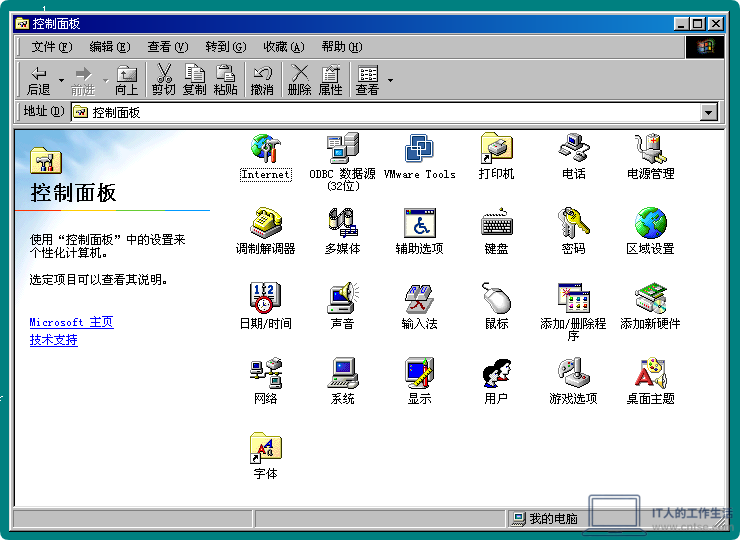Viewport: 740px width, 540px height.
Task: Click the 粘贴 paste toolbar button
Action: click(226, 80)
